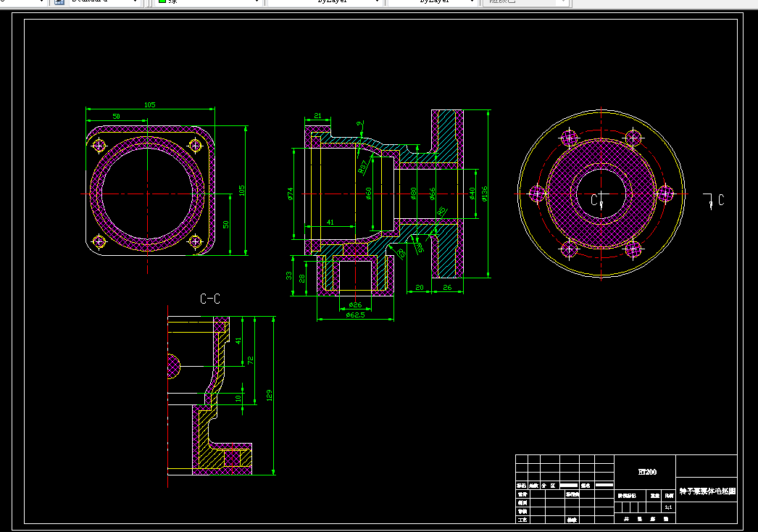The image size is (758, 532).
Task: Select the 1:1 scale cell in title block
Action: pyautogui.click(x=668, y=507)
